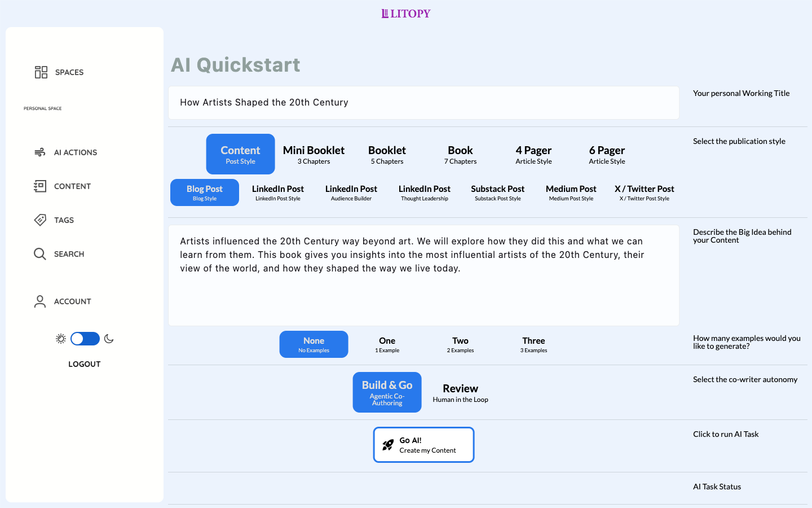Pick LinkedIn Post Thought Leadership style

[x=424, y=192]
